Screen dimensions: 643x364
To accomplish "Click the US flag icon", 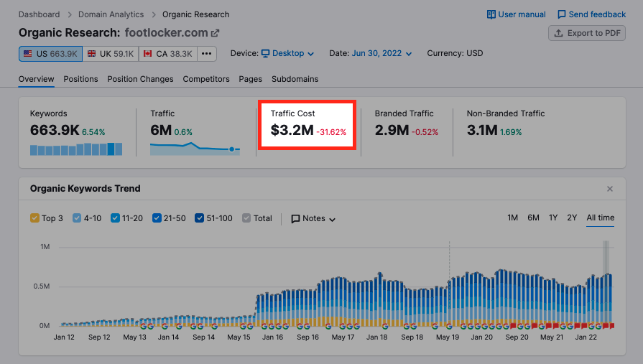I will click(28, 54).
